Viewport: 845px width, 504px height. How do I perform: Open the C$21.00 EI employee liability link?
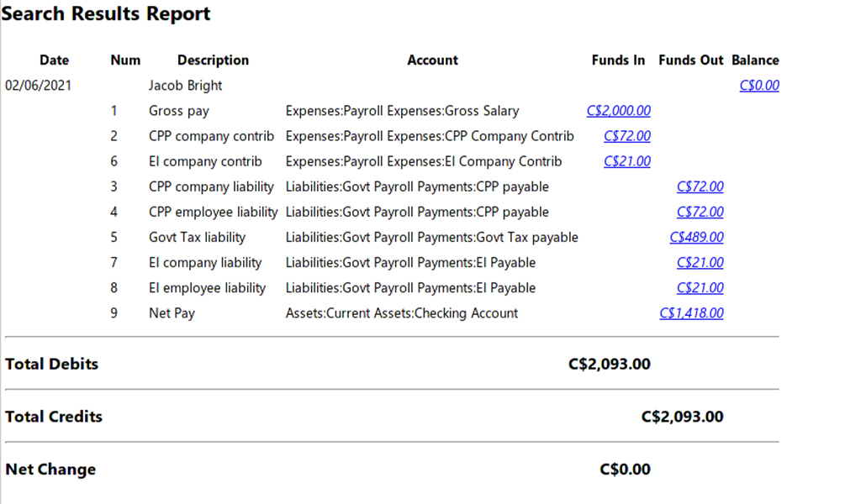point(700,288)
